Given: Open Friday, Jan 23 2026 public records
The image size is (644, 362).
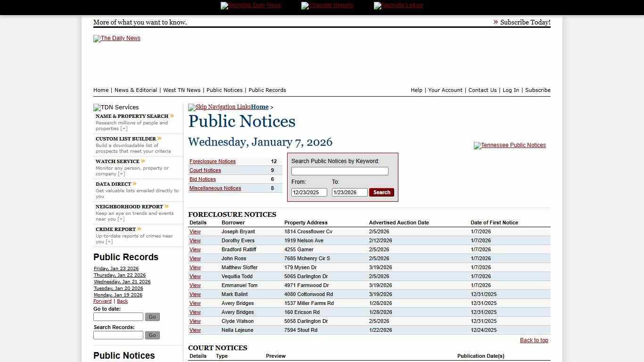Looking at the screenshot, I should pyautogui.click(x=116, y=268).
